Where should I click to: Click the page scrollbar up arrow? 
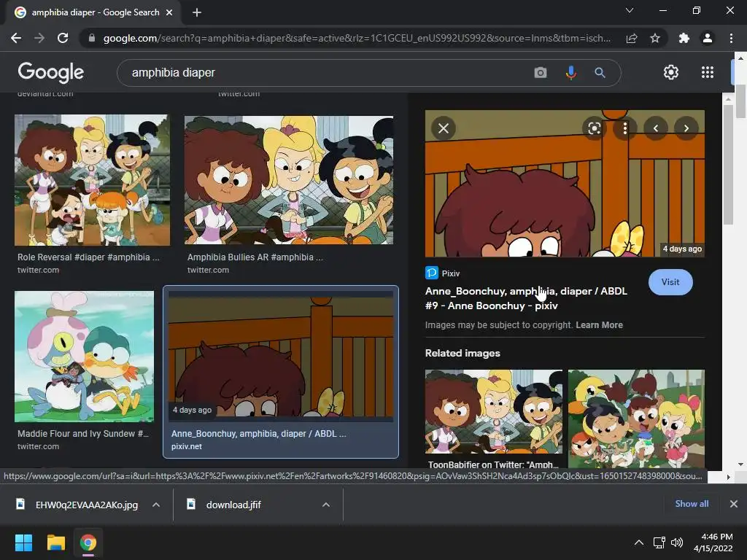point(740,58)
